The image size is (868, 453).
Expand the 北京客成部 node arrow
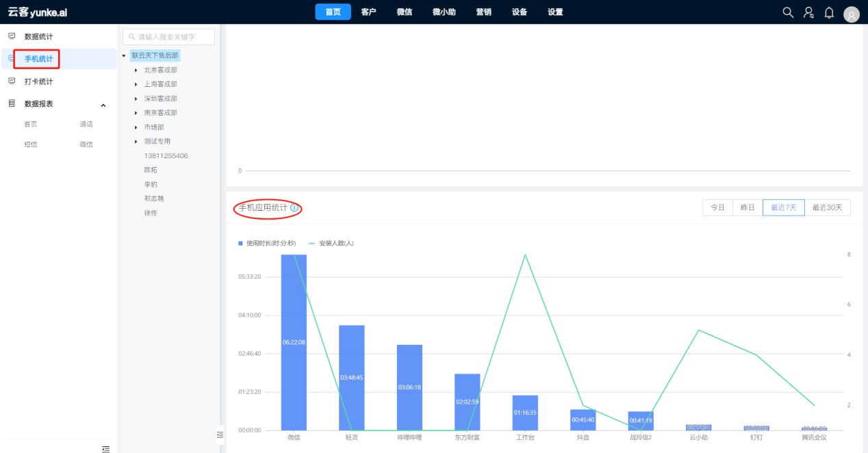click(x=136, y=70)
